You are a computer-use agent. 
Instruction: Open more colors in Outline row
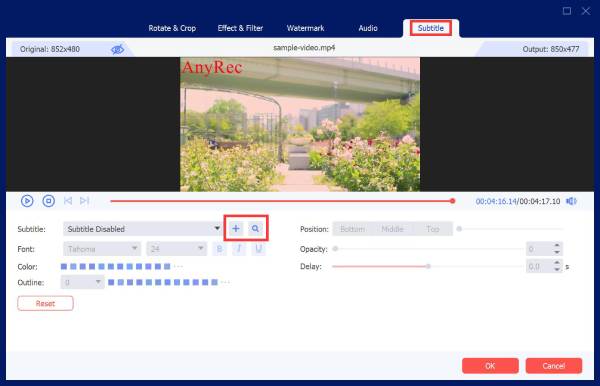coord(225,282)
